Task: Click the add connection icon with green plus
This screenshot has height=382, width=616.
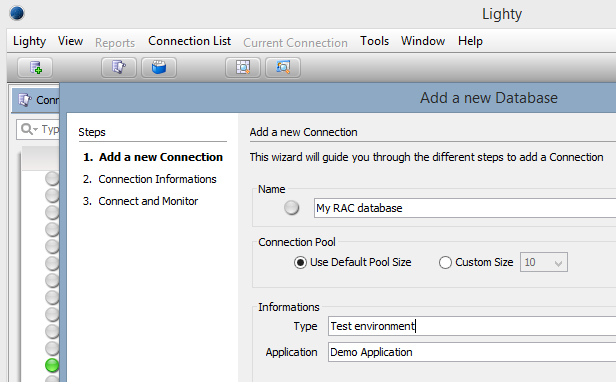Action: [35, 67]
